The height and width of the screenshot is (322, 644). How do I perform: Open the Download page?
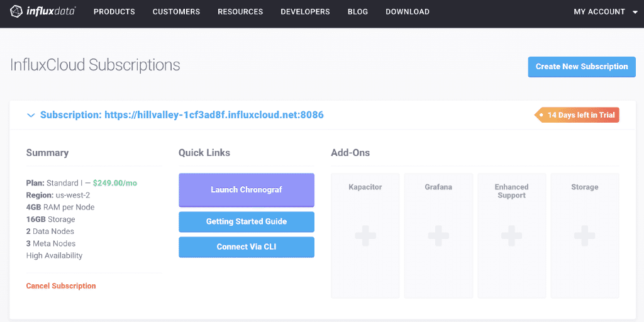pos(408,12)
